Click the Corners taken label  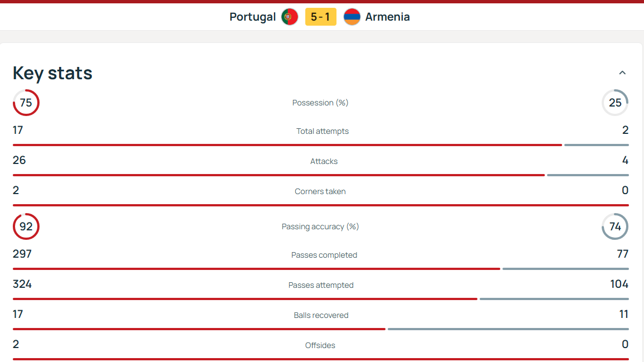coord(320,191)
